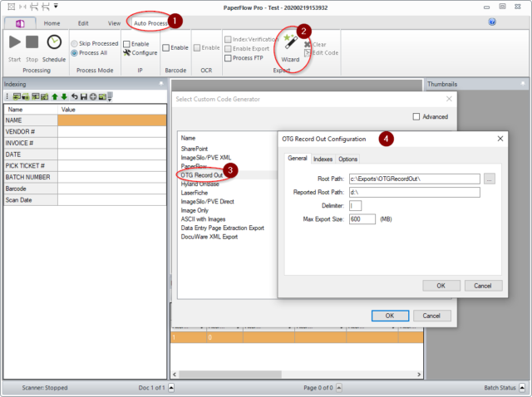
Task: Click Cancel in OTG Record Out Configuration
Action: pyautogui.click(x=483, y=286)
